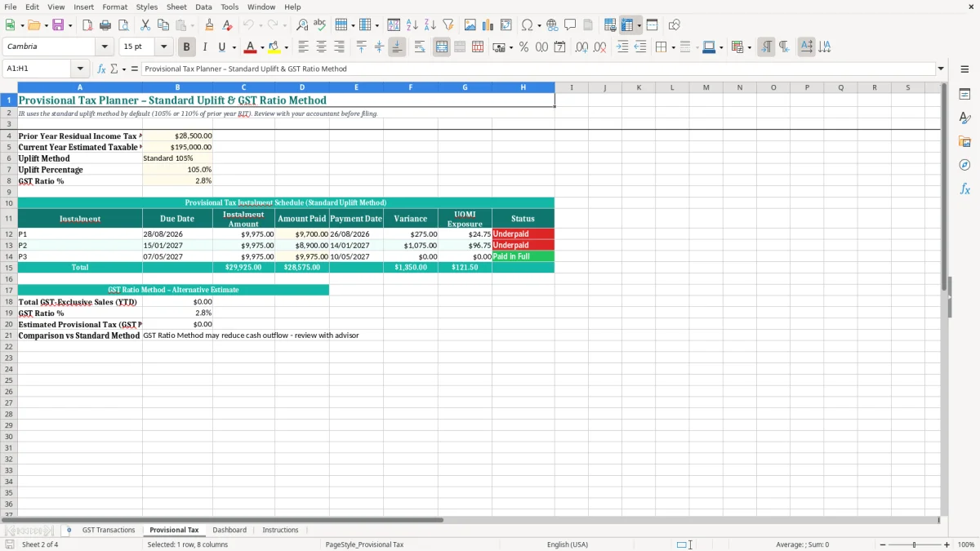Export directly as PDF
This screenshot has width=980, height=551.
pyautogui.click(x=87, y=25)
